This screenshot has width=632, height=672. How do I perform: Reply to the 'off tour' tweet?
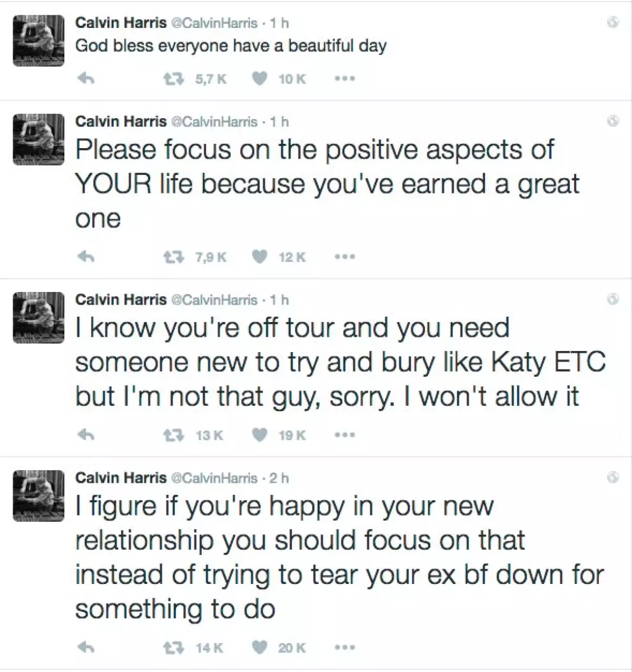(86, 435)
